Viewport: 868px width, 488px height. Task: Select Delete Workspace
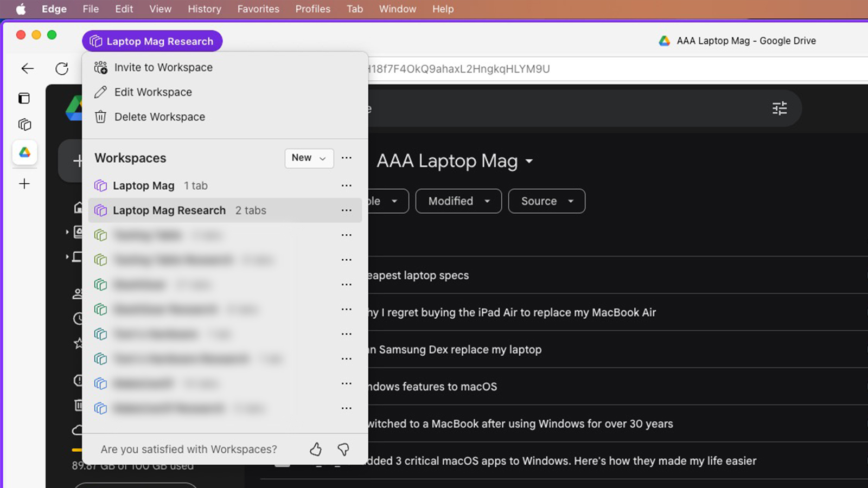225,117
